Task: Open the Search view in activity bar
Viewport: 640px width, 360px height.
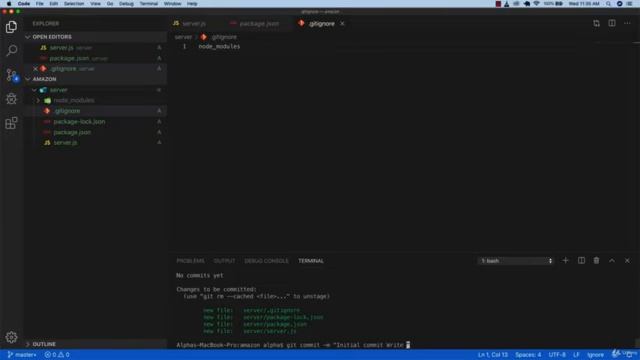Action: 11,51
